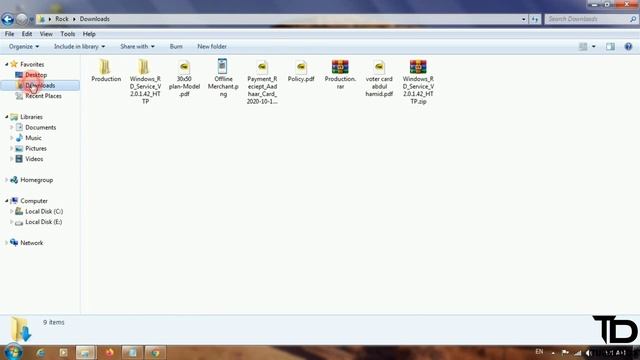Select the 30x50 plan-Model.pdf file

tap(184, 78)
